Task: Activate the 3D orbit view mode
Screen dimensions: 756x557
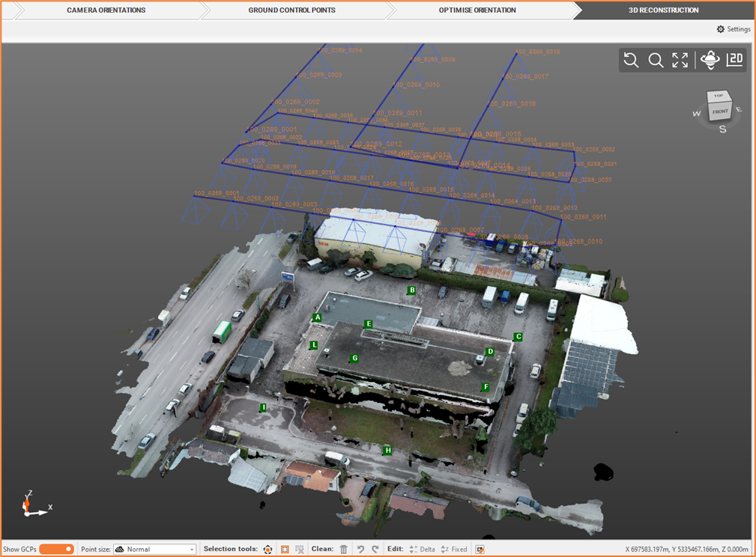Action: pos(710,61)
